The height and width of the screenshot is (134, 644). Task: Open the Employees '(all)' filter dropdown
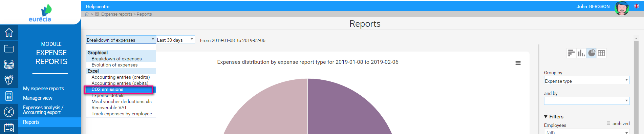point(587,132)
